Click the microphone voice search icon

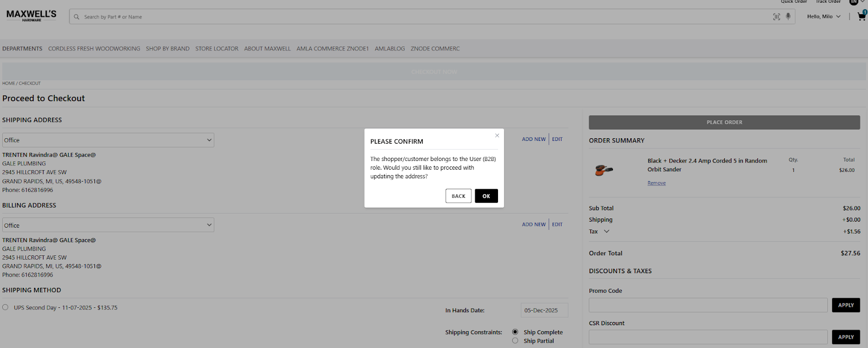tap(788, 16)
